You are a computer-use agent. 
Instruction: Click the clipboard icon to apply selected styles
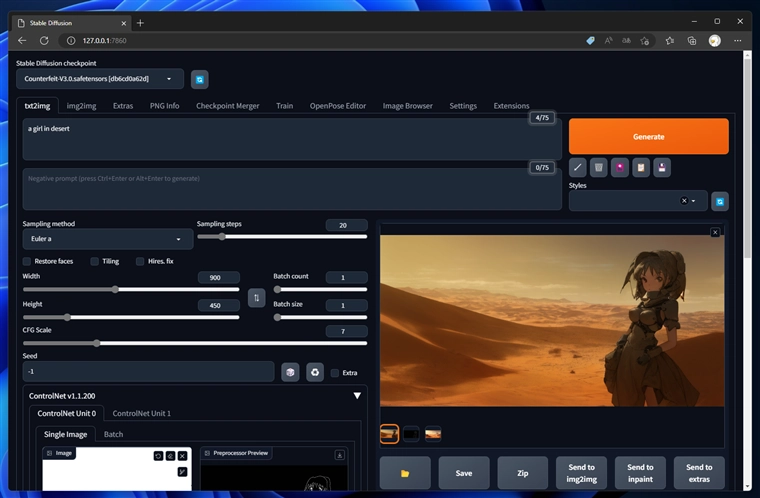click(x=641, y=168)
